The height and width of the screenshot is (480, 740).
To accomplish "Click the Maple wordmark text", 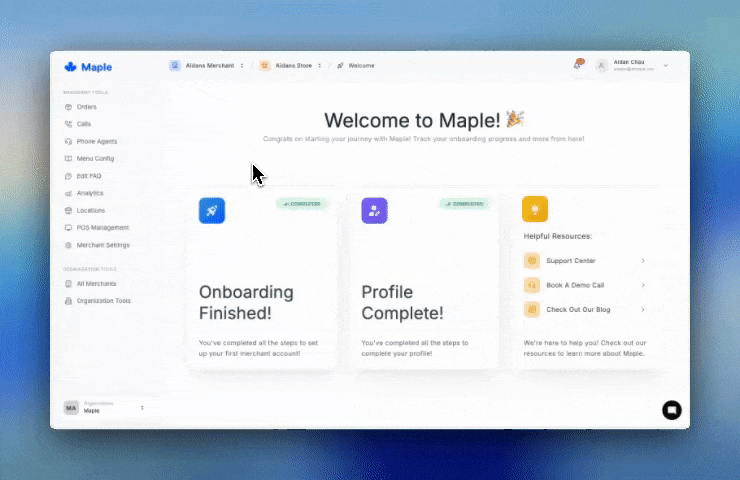I will click(x=96, y=67).
